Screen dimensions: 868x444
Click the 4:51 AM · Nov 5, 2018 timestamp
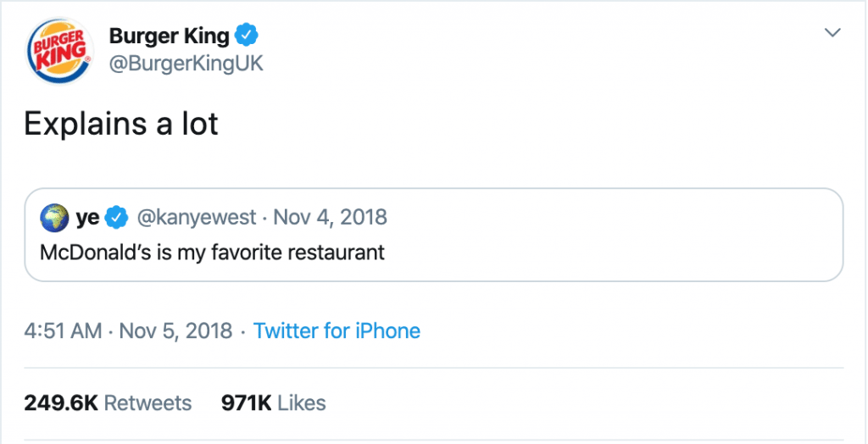click(x=128, y=330)
